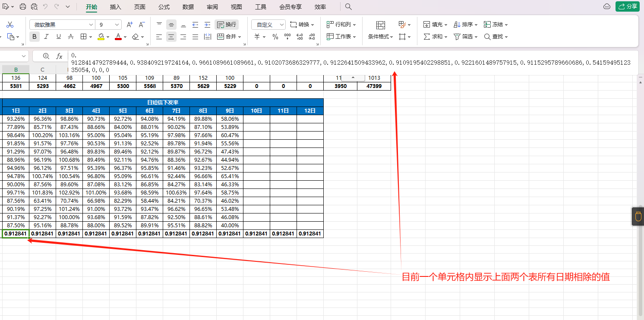The width and height of the screenshot is (644, 320).
Task: Click the 求和 AutoSum button
Action: pyautogui.click(x=435, y=37)
